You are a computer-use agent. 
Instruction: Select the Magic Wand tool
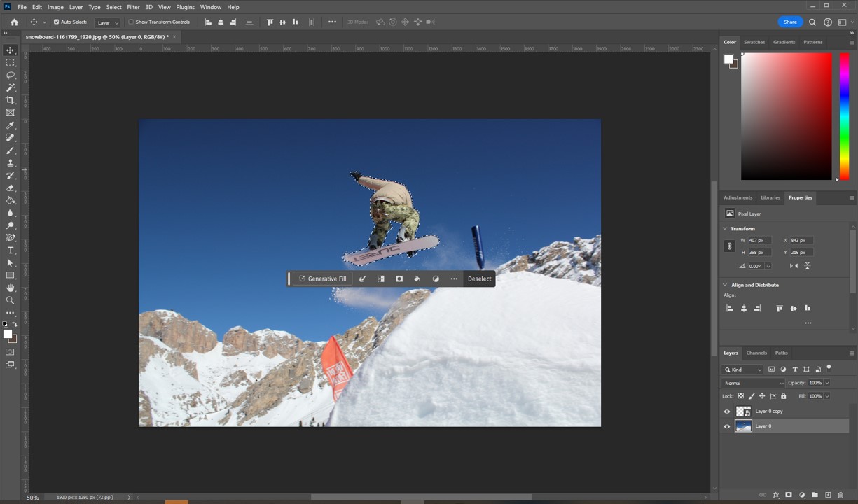pos(10,87)
